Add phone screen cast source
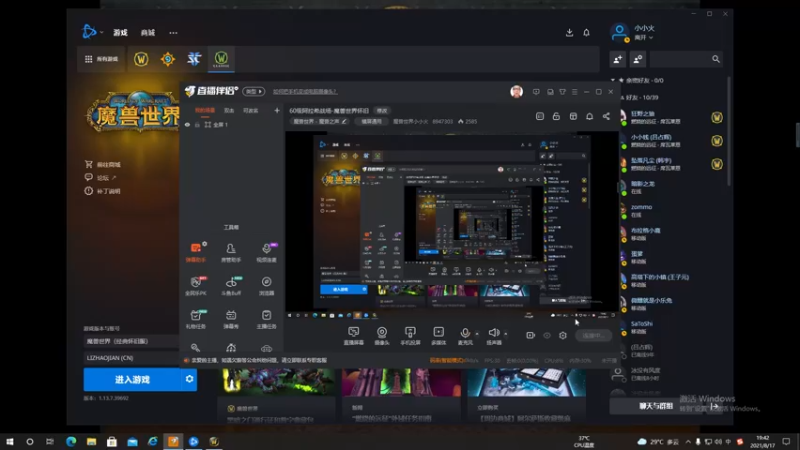This screenshot has height=450, width=800. [410, 336]
